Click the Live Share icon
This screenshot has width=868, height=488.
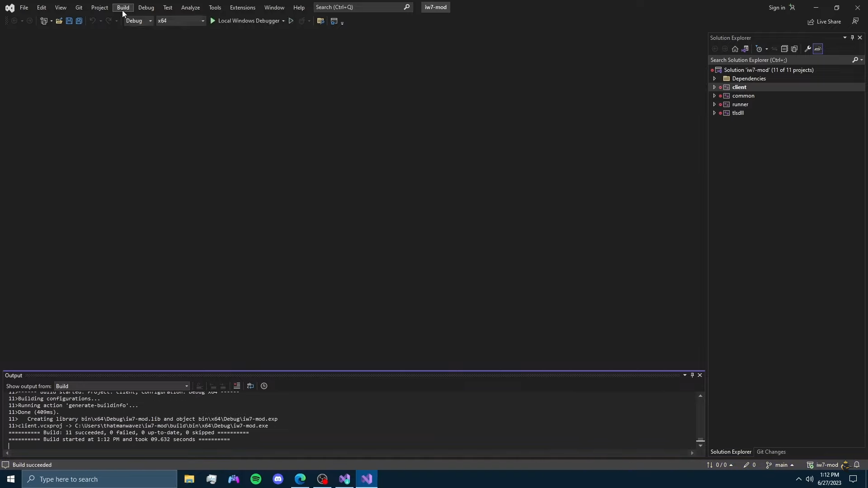pos(824,22)
